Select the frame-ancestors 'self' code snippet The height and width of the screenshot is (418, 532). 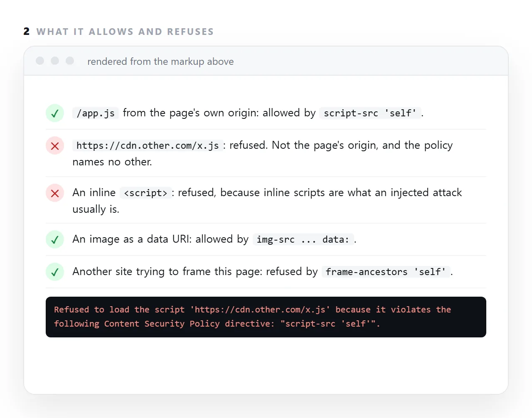coord(386,272)
